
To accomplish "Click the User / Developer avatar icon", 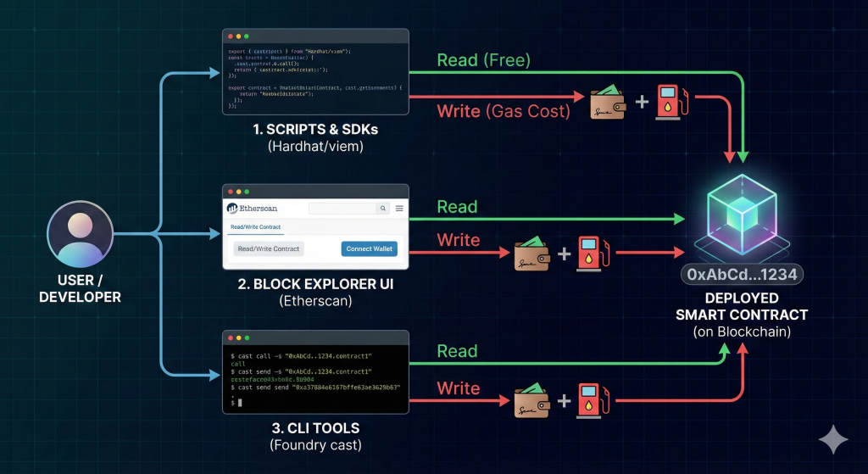I will point(81,235).
